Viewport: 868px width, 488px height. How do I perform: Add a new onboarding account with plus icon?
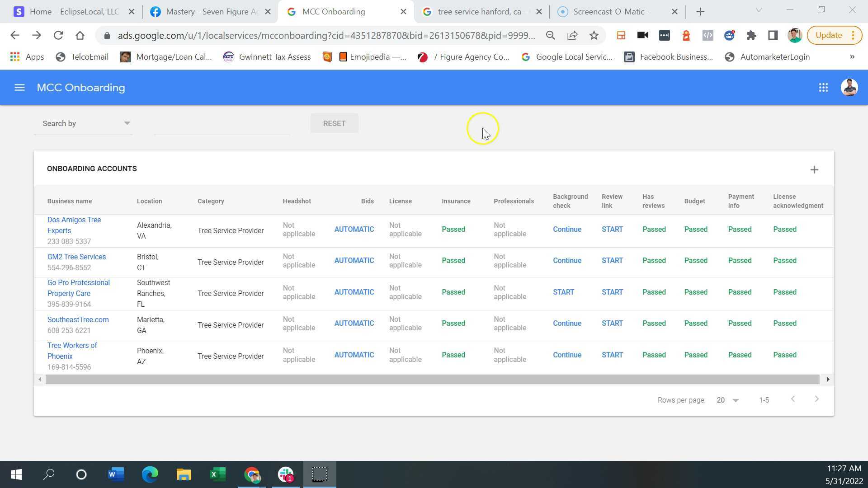[814, 169]
